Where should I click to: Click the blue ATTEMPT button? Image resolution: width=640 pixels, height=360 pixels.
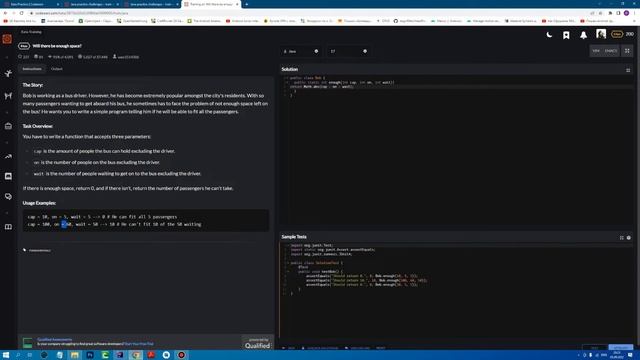click(620, 348)
